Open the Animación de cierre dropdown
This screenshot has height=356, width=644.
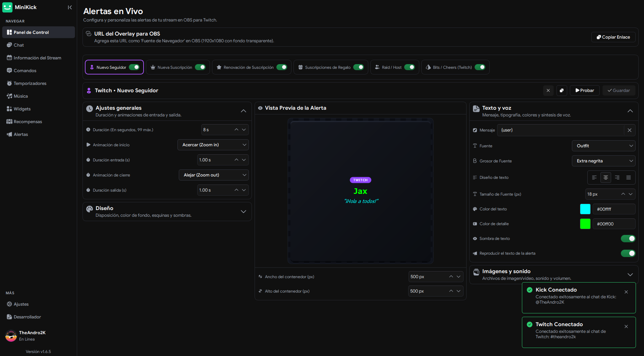214,175
